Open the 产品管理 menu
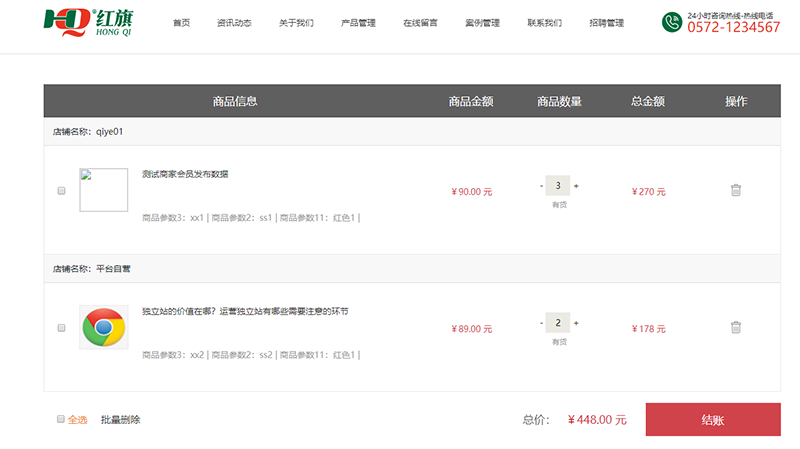The width and height of the screenshot is (800, 449). pos(358,22)
